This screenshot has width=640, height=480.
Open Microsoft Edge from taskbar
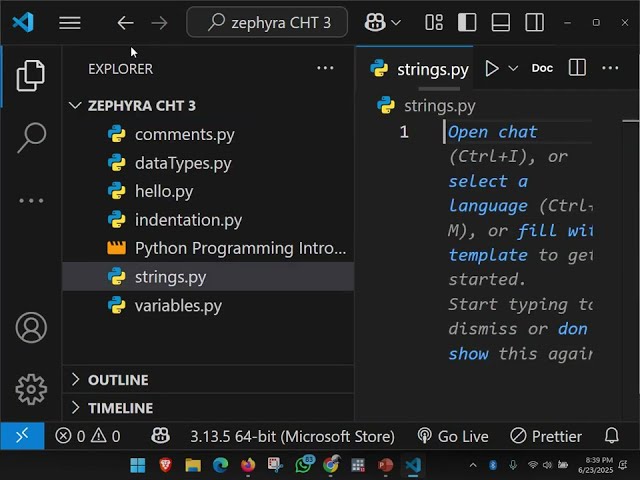tap(220, 465)
